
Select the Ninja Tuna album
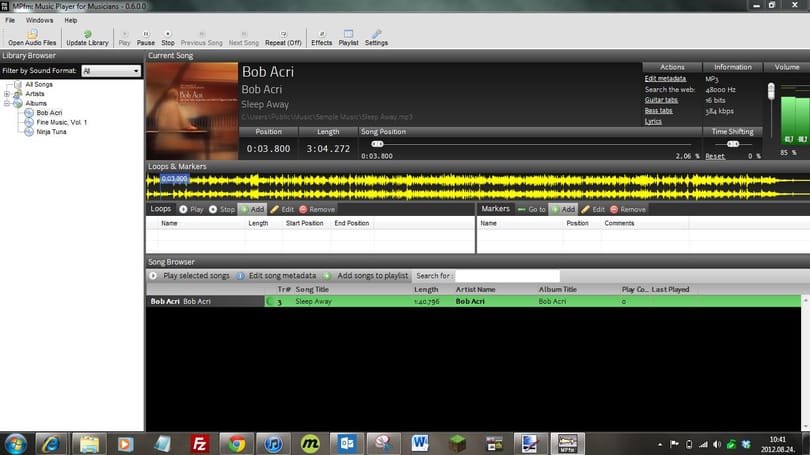51,132
